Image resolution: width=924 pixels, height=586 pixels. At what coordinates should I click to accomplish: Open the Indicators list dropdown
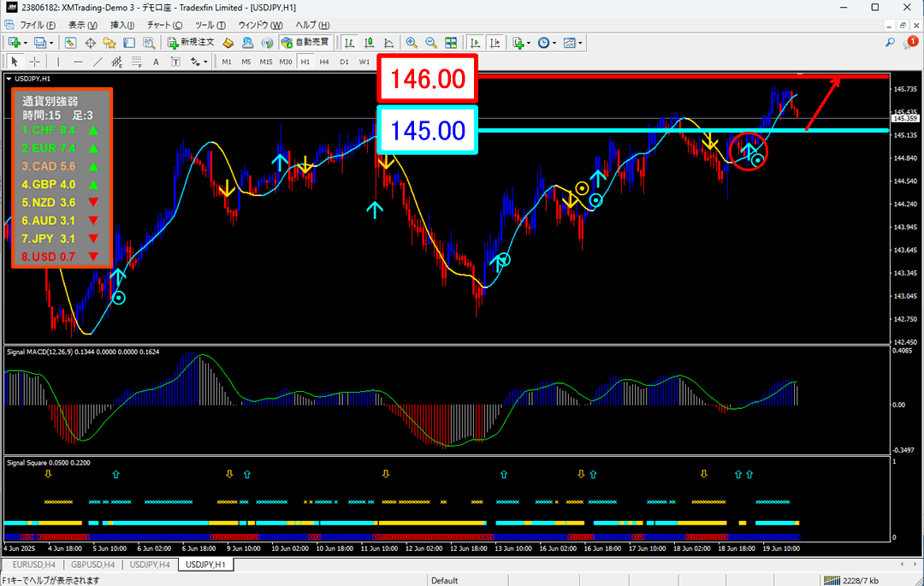point(521,43)
